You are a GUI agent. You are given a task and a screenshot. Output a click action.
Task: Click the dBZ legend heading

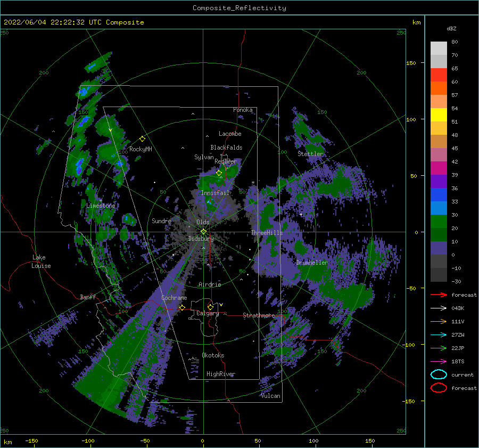coord(451,28)
